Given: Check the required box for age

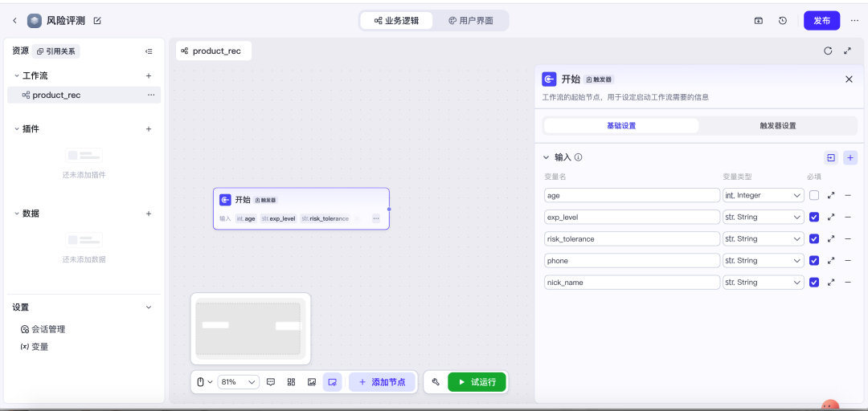Looking at the screenshot, I should (813, 195).
